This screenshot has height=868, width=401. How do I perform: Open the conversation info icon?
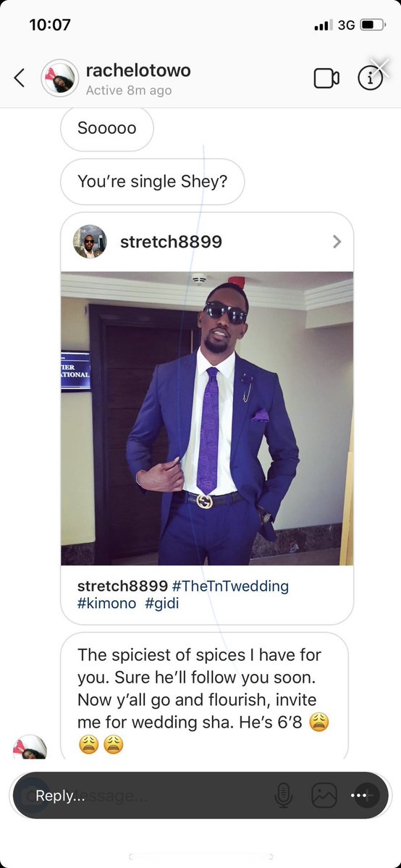tap(370, 79)
